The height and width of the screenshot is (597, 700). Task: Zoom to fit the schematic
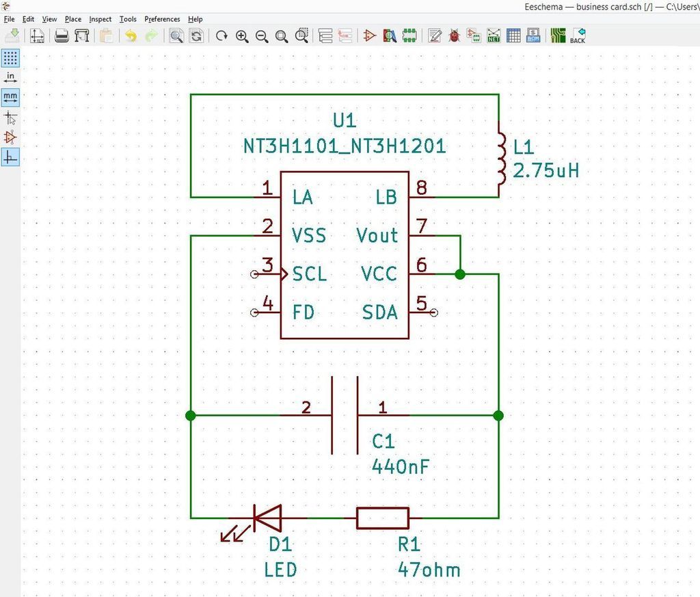(x=281, y=36)
